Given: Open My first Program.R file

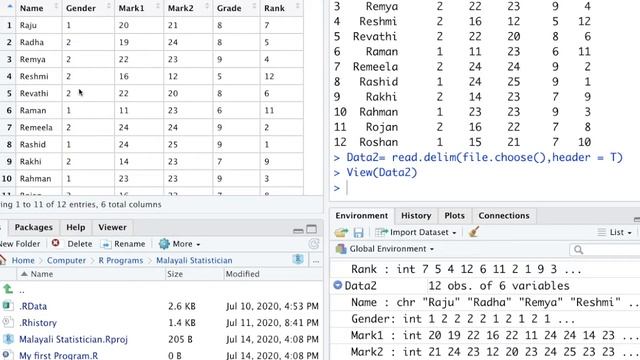Looking at the screenshot, I should click(x=58, y=356).
